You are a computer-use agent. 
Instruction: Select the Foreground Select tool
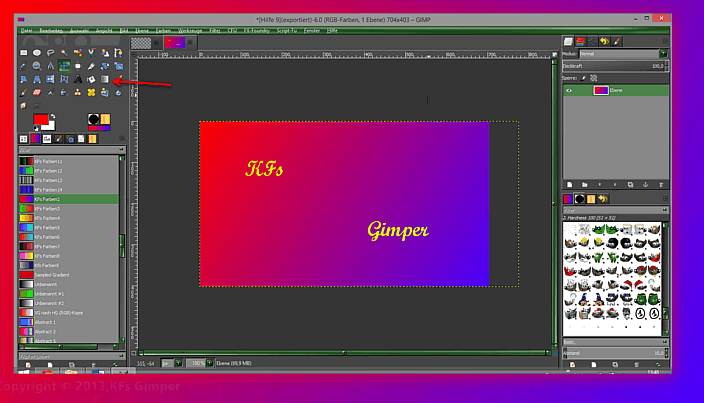point(105,53)
